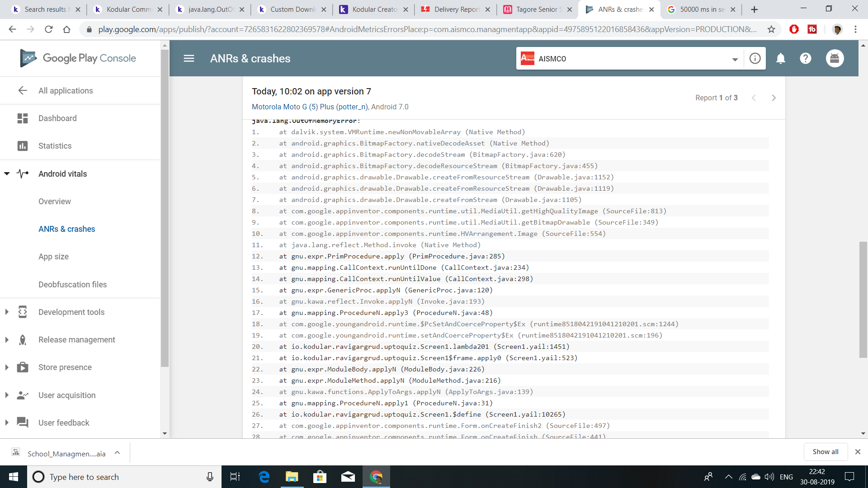Open the AISMCO app selector dropdown
868x488 pixels.
[x=735, y=59]
